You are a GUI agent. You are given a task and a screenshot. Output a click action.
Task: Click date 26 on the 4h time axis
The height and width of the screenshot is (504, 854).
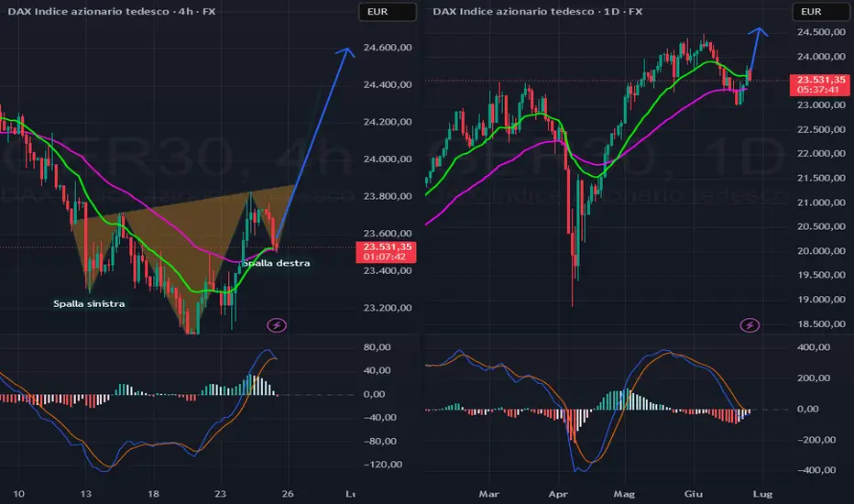pyautogui.click(x=288, y=494)
